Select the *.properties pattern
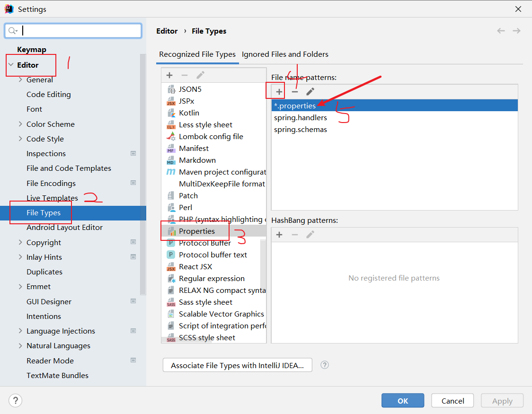Viewport: 532px width, 414px height. click(x=395, y=106)
